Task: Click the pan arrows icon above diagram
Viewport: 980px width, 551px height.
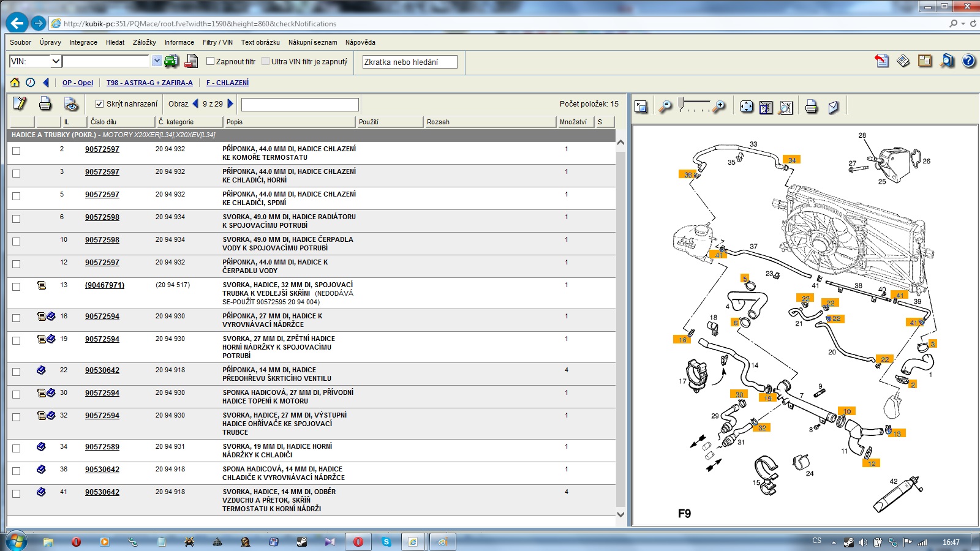Action: [746, 107]
